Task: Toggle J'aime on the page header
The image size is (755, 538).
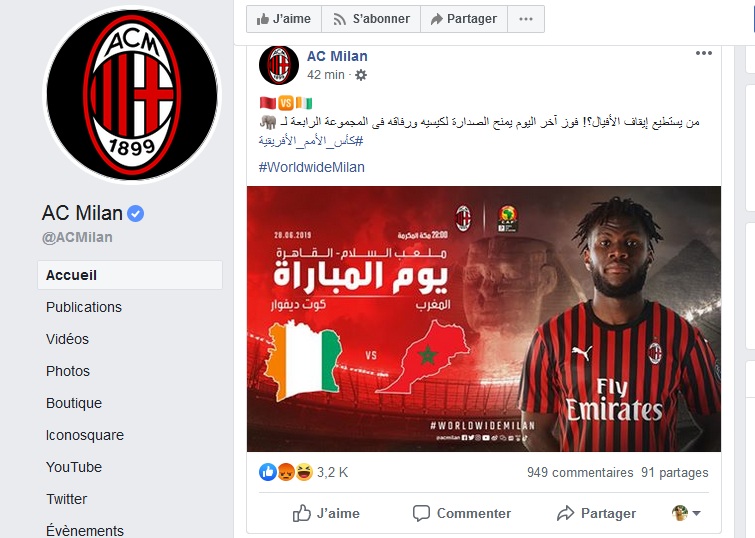Action: click(284, 19)
